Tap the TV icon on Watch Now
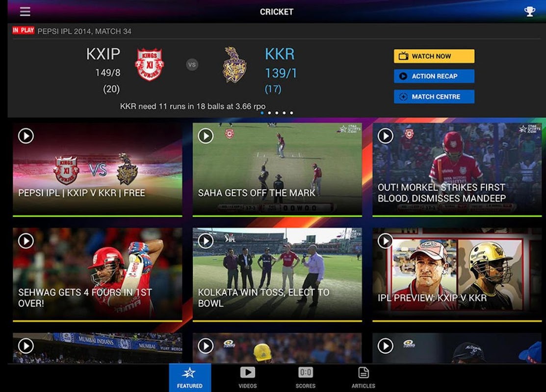The height and width of the screenshot is (392, 546). [x=403, y=56]
